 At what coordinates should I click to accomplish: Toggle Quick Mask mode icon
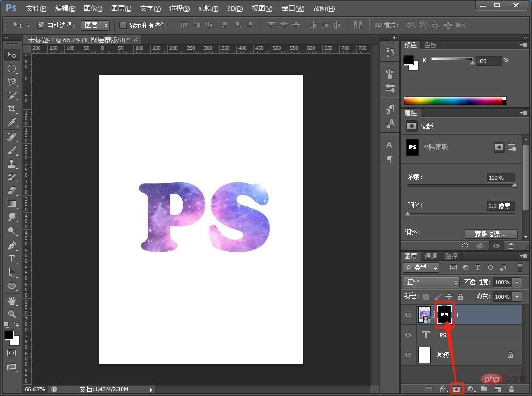point(11,353)
